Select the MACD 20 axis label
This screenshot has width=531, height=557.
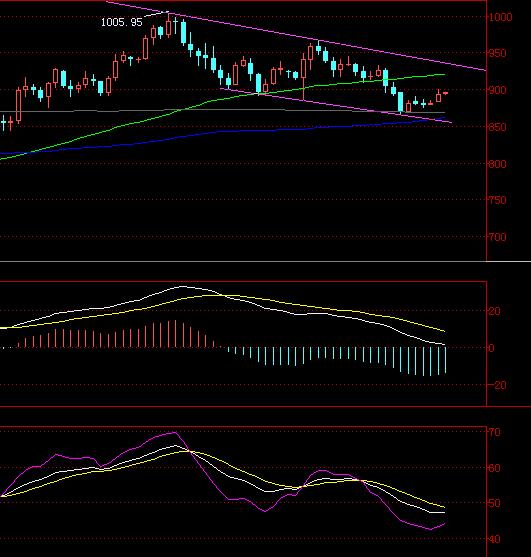coord(494,312)
